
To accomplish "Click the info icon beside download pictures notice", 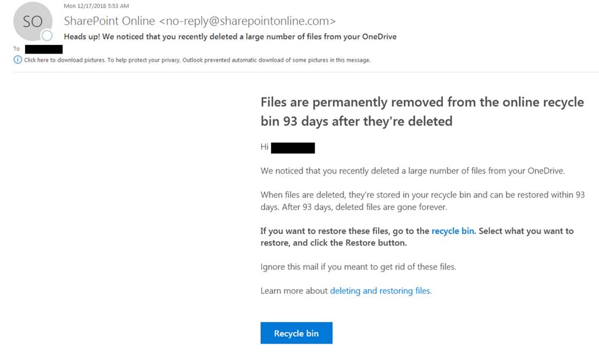I will tap(17, 59).
